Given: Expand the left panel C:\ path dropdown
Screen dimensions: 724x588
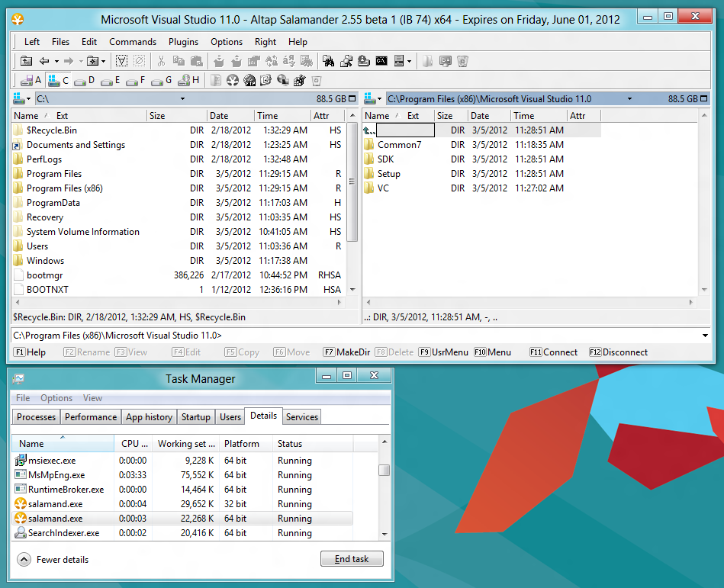Looking at the screenshot, I should pyautogui.click(x=182, y=98).
